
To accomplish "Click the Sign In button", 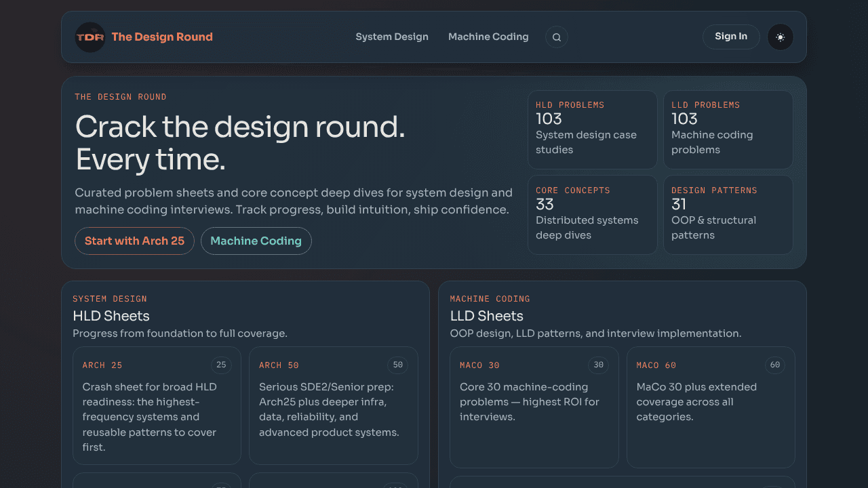I will pos(731,37).
